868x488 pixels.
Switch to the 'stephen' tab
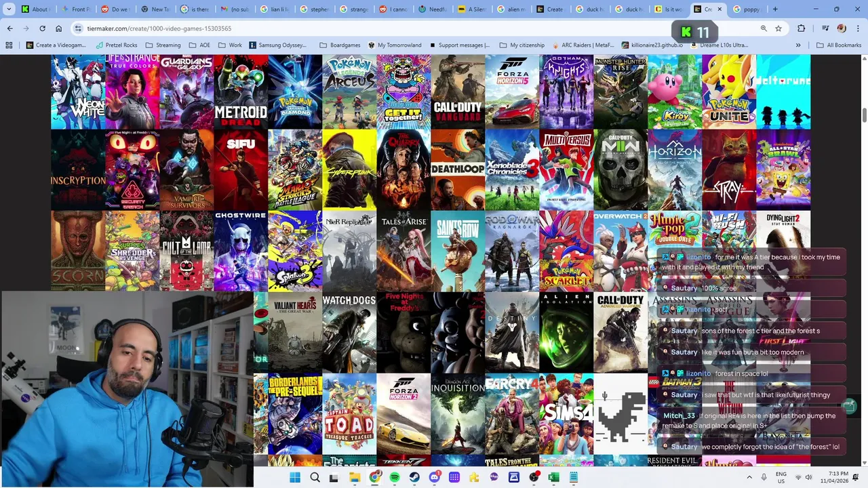coord(313,9)
